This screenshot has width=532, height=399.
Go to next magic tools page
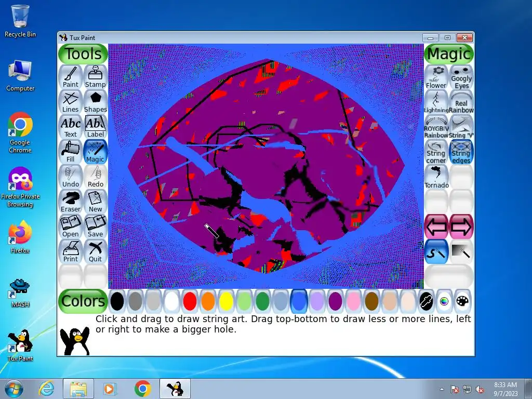click(x=461, y=227)
